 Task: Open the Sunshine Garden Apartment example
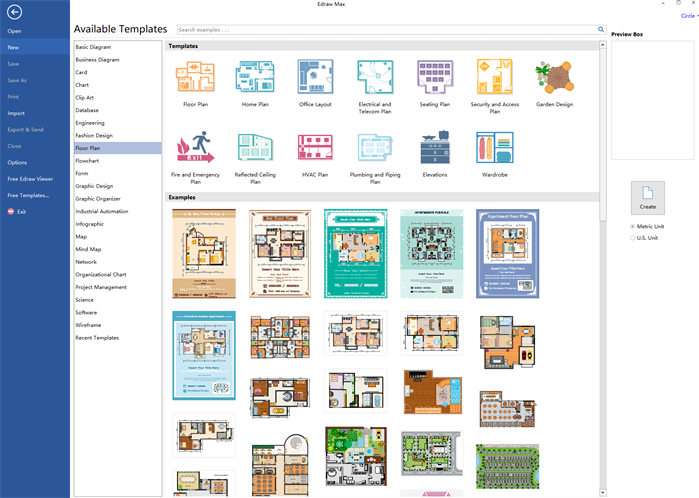(x=204, y=355)
